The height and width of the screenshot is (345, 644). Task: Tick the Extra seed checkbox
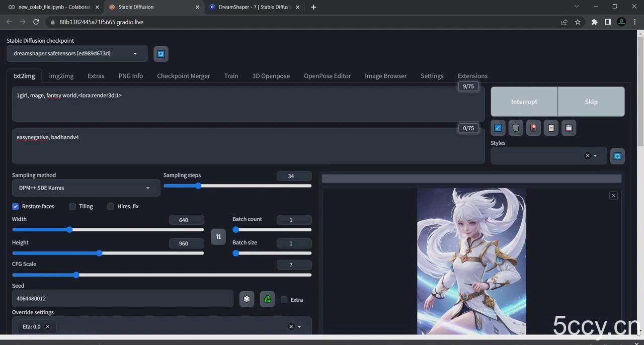(x=284, y=300)
